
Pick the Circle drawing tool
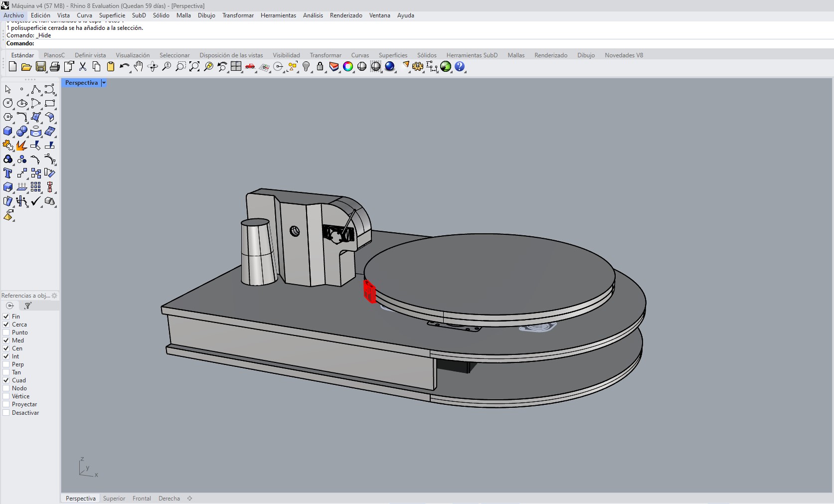8,103
